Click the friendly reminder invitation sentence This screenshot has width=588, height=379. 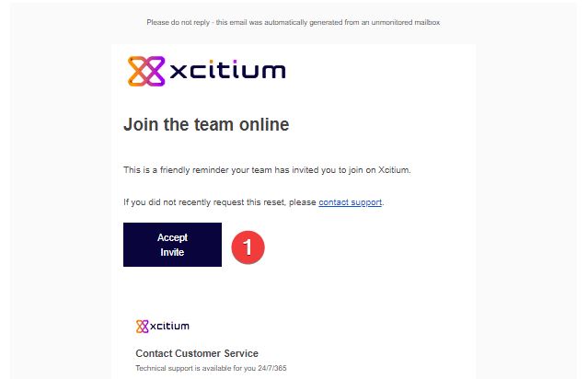267,170
